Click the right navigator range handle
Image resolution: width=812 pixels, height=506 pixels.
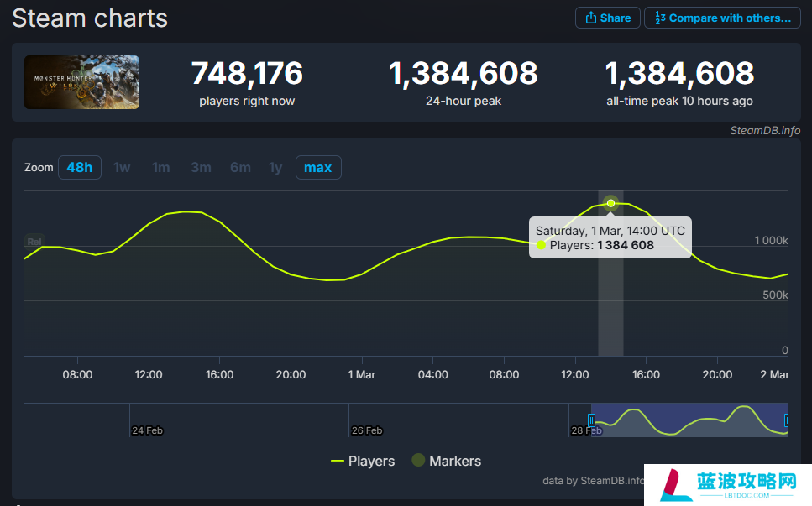(787, 420)
